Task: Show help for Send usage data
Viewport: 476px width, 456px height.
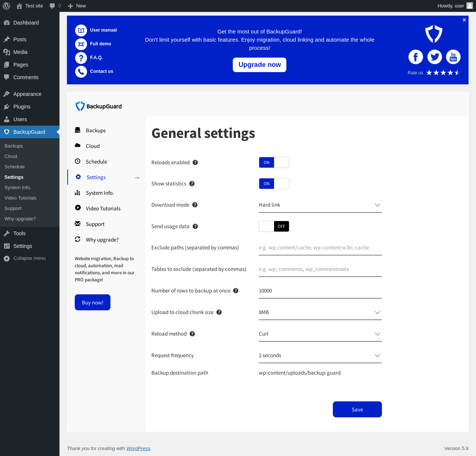Action: pyautogui.click(x=195, y=226)
